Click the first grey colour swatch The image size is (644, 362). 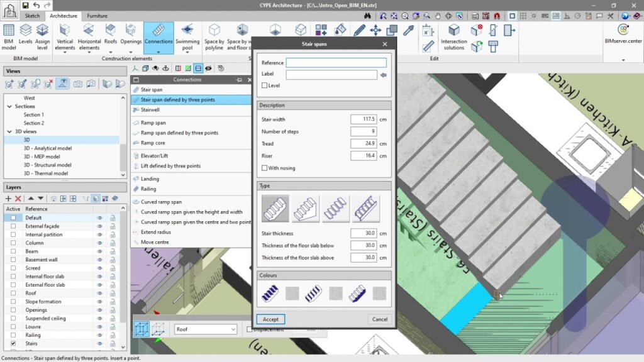tap(292, 293)
